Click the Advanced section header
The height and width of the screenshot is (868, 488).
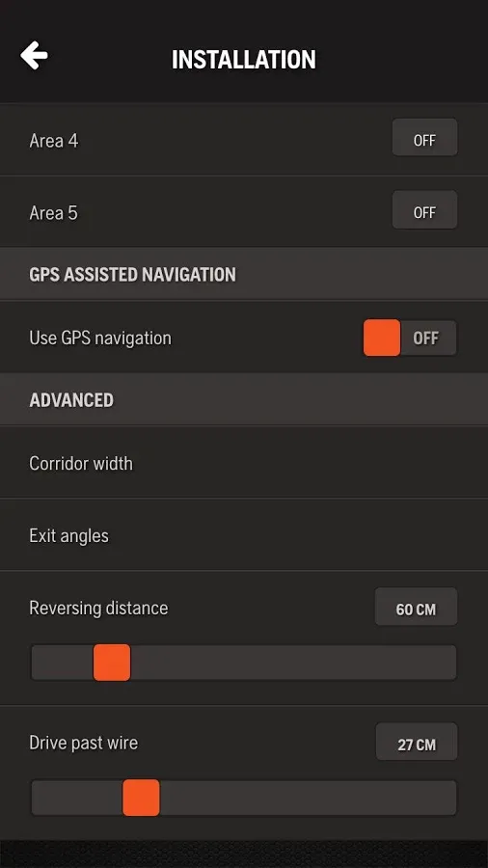71,400
